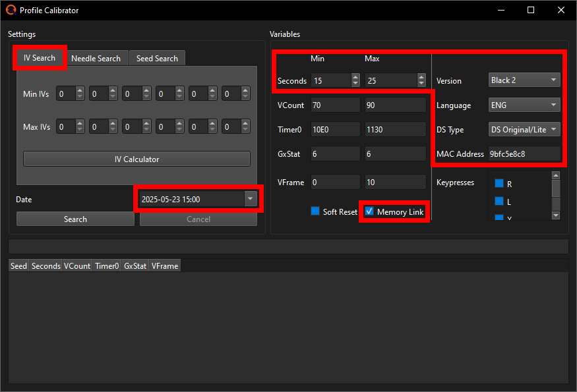Uncheck the R keypress checkbox
The width and height of the screenshot is (577, 392).
pyautogui.click(x=498, y=184)
